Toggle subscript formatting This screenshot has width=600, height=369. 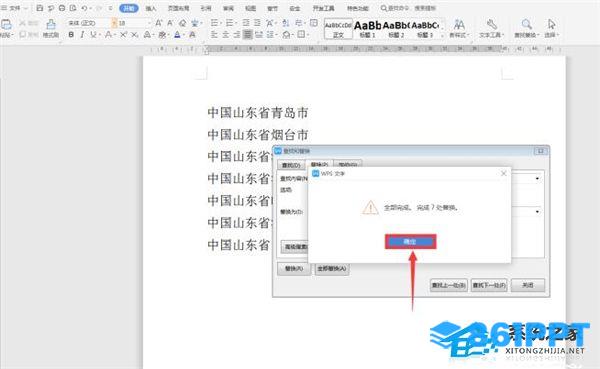point(134,35)
